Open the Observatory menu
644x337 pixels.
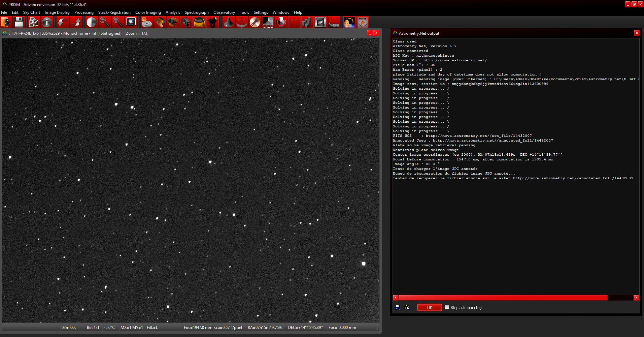(224, 12)
